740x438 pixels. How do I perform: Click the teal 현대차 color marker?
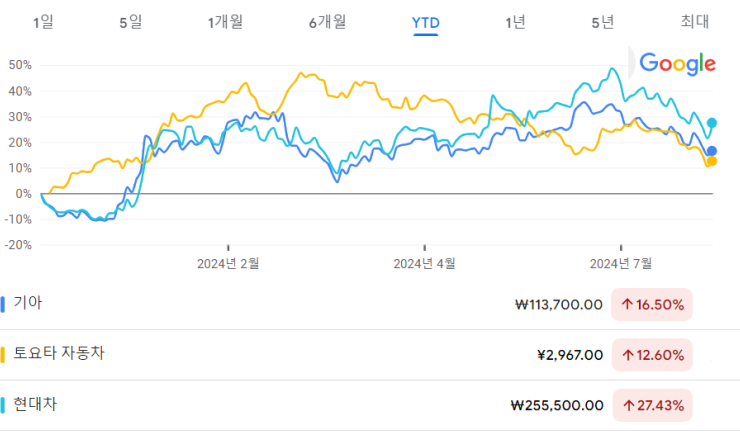click(x=3, y=405)
